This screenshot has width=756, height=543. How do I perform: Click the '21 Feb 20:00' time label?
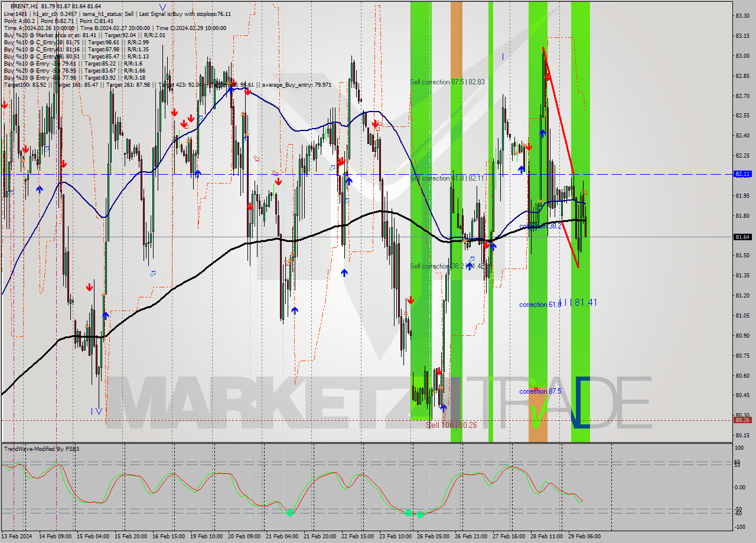point(320,536)
